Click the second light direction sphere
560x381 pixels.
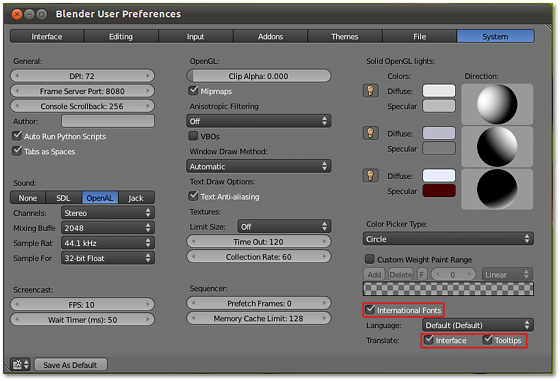point(497,146)
